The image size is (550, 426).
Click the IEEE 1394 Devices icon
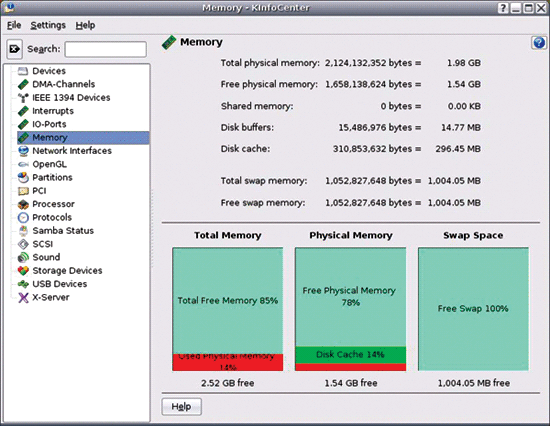[x=23, y=98]
